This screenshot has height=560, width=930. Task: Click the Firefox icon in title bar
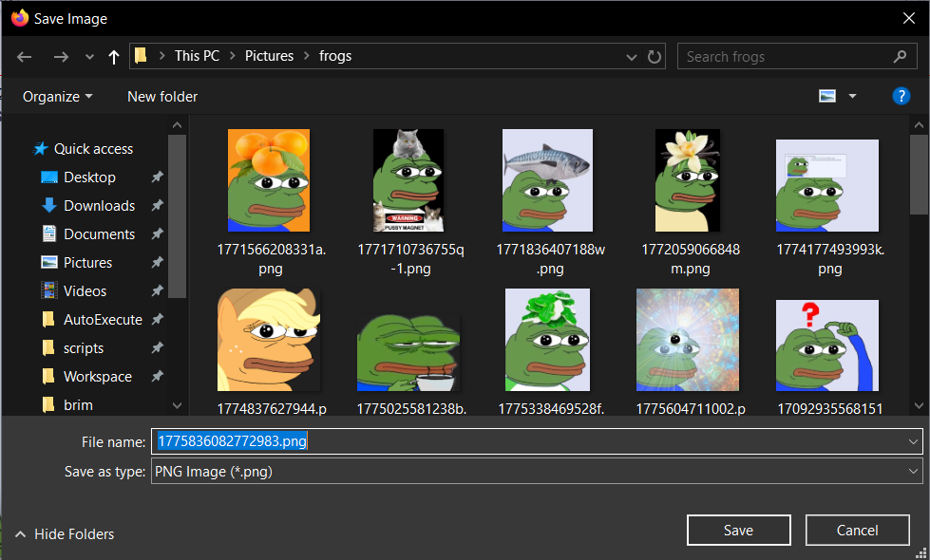tap(20, 18)
